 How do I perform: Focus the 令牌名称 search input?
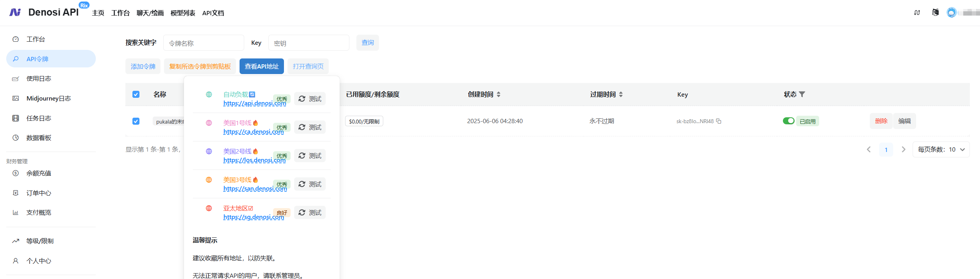tap(204, 43)
